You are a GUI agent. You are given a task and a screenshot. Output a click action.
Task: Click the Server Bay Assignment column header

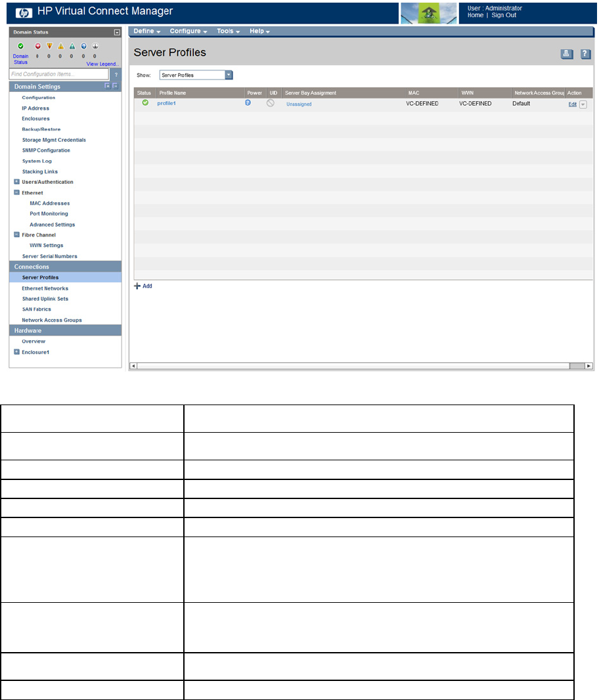[x=311, y=93]
